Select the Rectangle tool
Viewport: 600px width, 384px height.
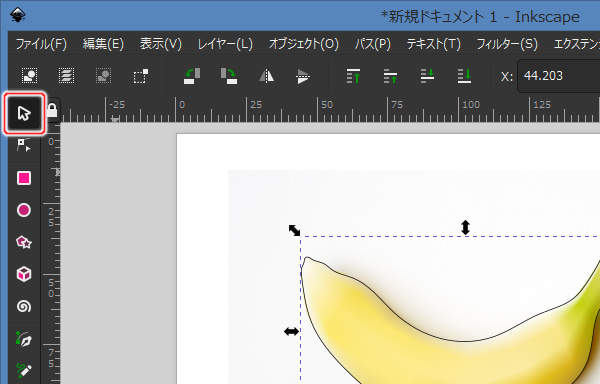pos(24,178)
